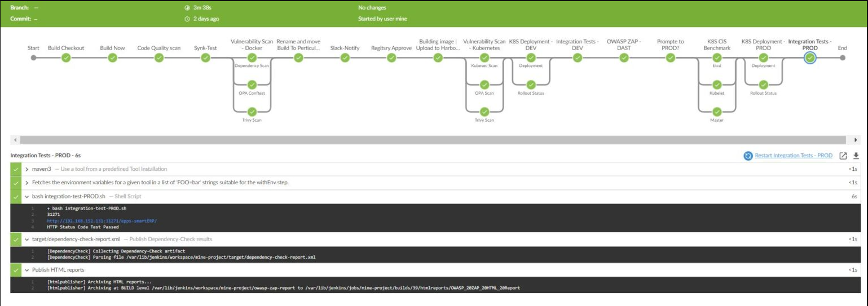Image resolution: width=868 pixels, height=306 pixels.
Task: Select the Deployment node under K8S Deployment - PROD
Action: pos(764,57)
